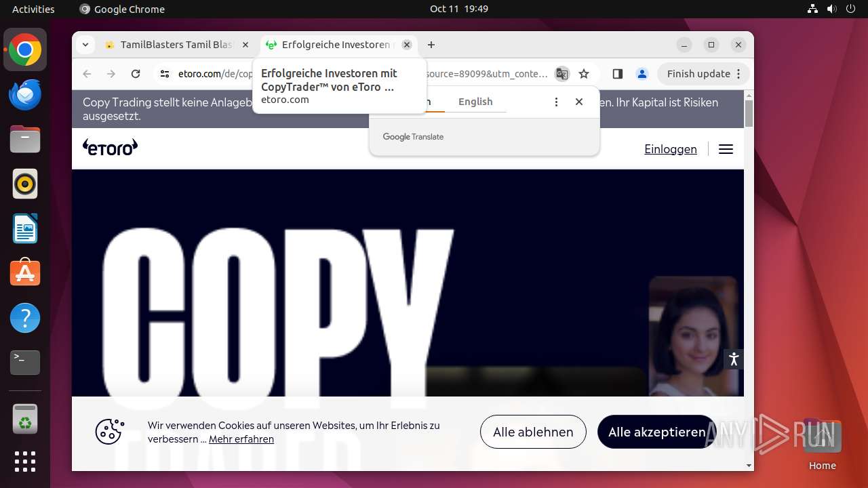868x488 pixels.
Task: Click the eToro logo
Action: click(110, 147)
